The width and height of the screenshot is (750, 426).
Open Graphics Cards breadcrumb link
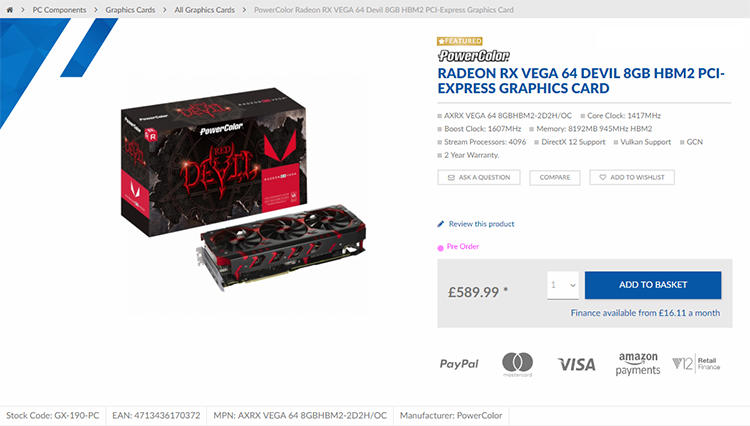click(x=130, y=10)
